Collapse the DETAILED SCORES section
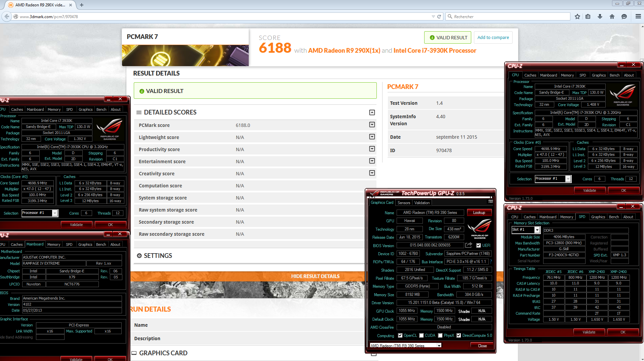This screenshot has width=644, height=361. point(372,112)
